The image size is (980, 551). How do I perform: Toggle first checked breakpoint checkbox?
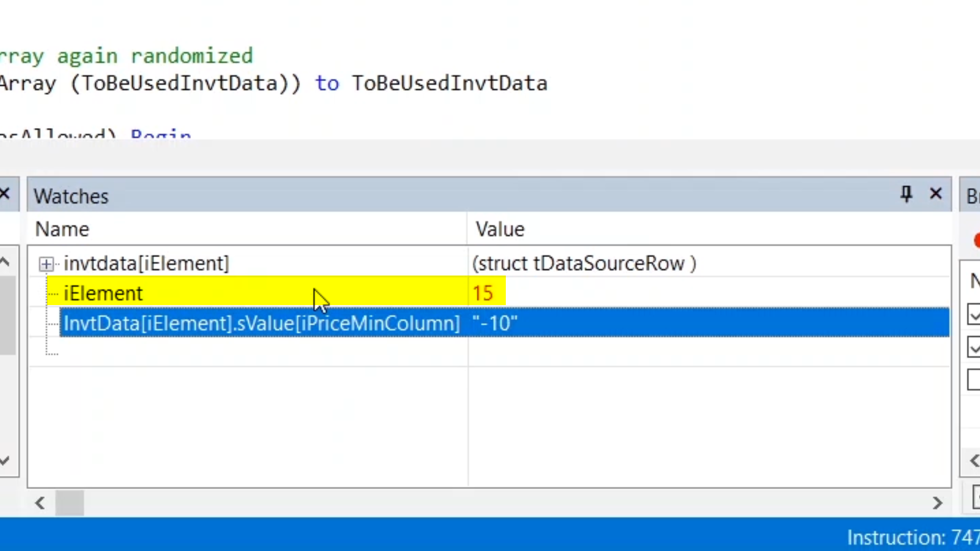[x=974, y=314]
